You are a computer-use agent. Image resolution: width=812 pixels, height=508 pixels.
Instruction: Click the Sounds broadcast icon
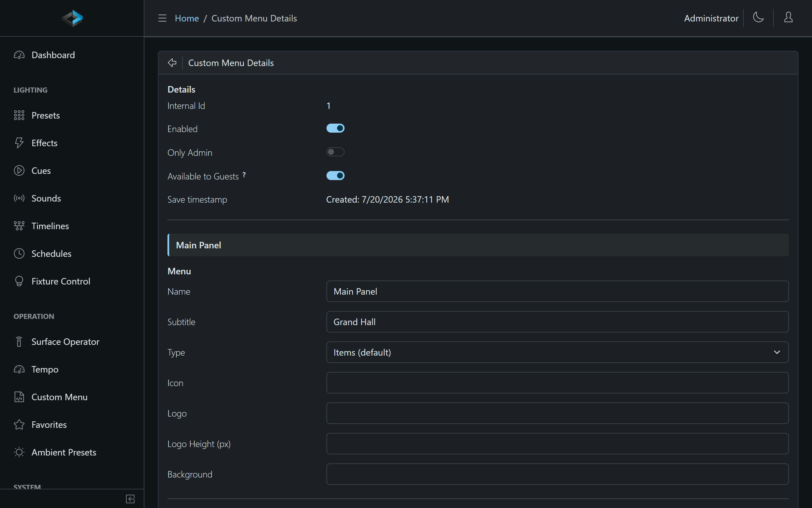[19, 198]
